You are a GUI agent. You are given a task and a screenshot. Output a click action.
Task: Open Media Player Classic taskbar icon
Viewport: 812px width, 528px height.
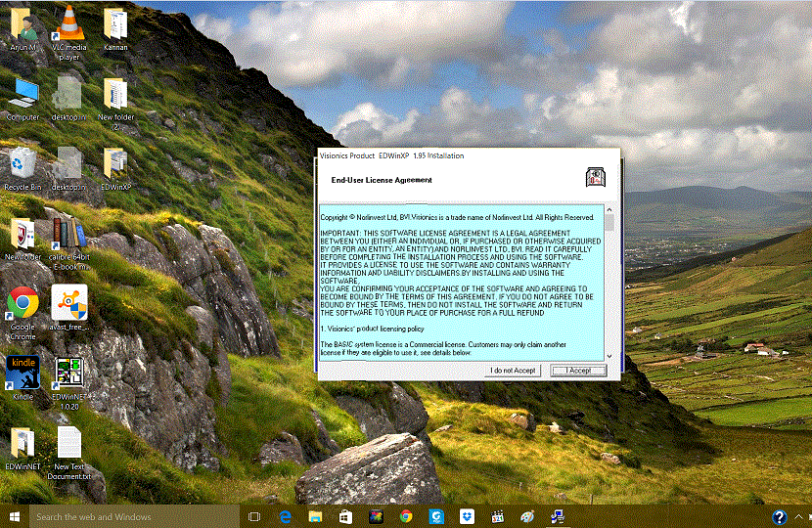point(497,516)
